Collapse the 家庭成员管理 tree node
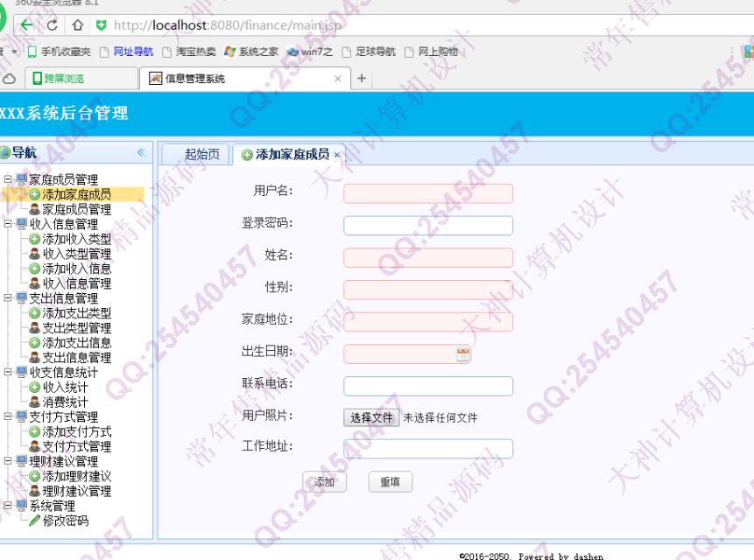Viewport: 754px width, 560px height. [8, 179]
